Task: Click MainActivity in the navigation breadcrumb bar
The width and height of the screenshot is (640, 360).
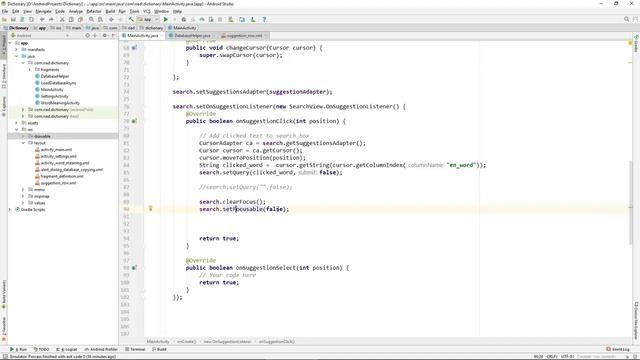Action: tap(182, 28)
